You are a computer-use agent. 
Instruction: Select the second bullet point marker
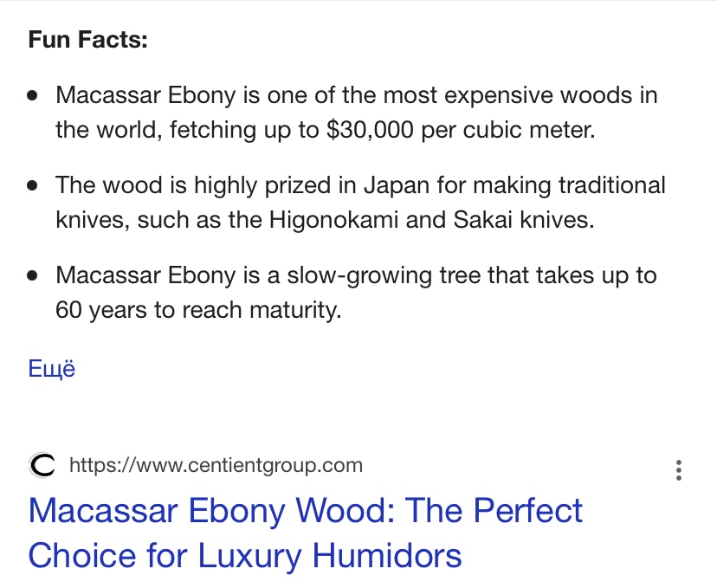click(32, 185)
